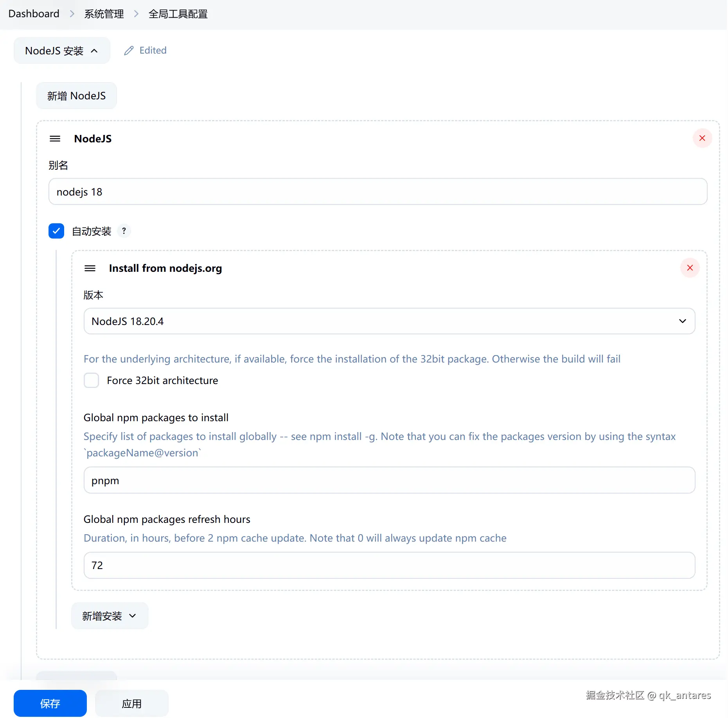Grab the Install from nodejs.org drag handle
This screenshot has width=728, height=718.
pyautogui.click(x=90, y=268)
